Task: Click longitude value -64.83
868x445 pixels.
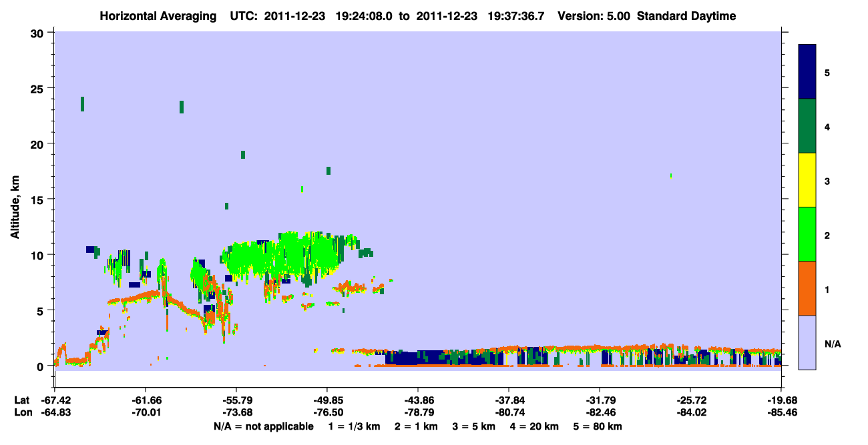Action: tap(55, 412)
